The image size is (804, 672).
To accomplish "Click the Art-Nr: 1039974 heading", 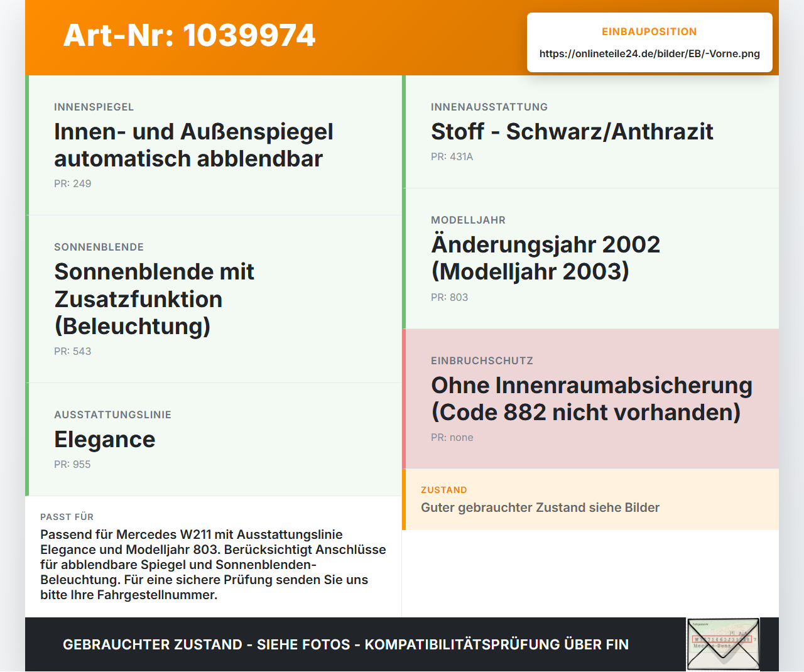I will [189, 35].
